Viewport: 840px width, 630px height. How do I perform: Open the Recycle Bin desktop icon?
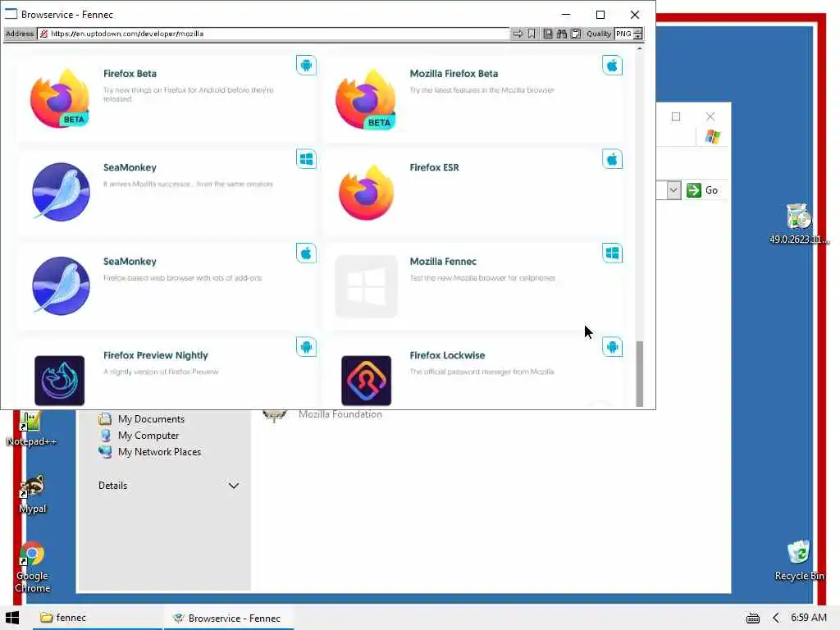point(799,560)
